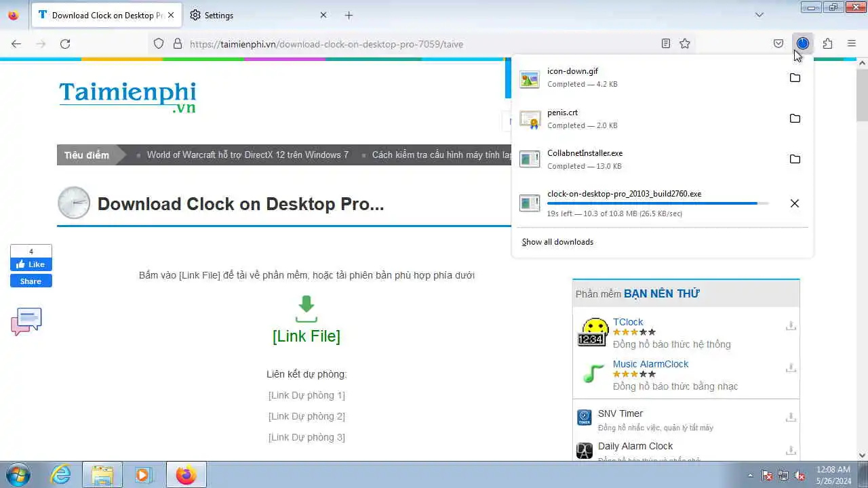Click download arrow in Music AlarmClock row
868x488 pixels.
pos(791,368)
